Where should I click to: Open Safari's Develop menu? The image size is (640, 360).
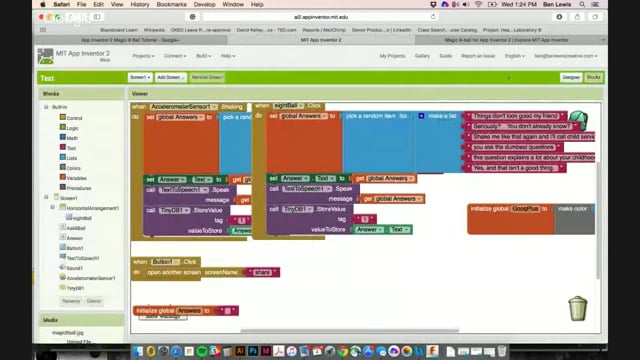pos(204,4)
